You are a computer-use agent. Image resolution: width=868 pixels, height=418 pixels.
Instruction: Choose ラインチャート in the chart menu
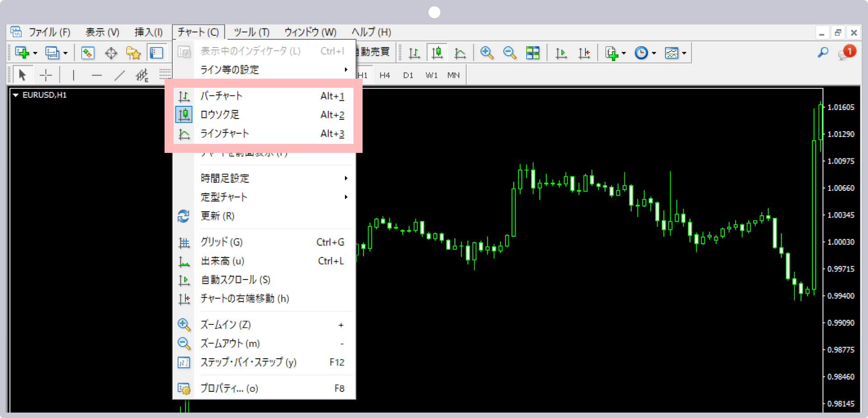click(x=264, y=134)
